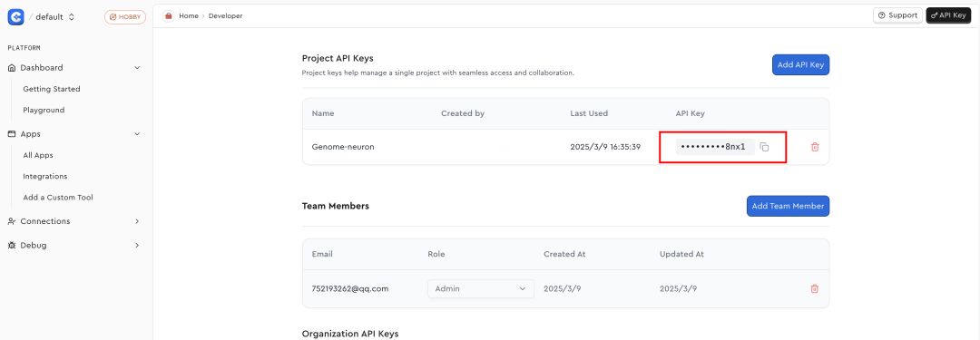Click the Home breadcrumb briefcase icon

(169, 15)
